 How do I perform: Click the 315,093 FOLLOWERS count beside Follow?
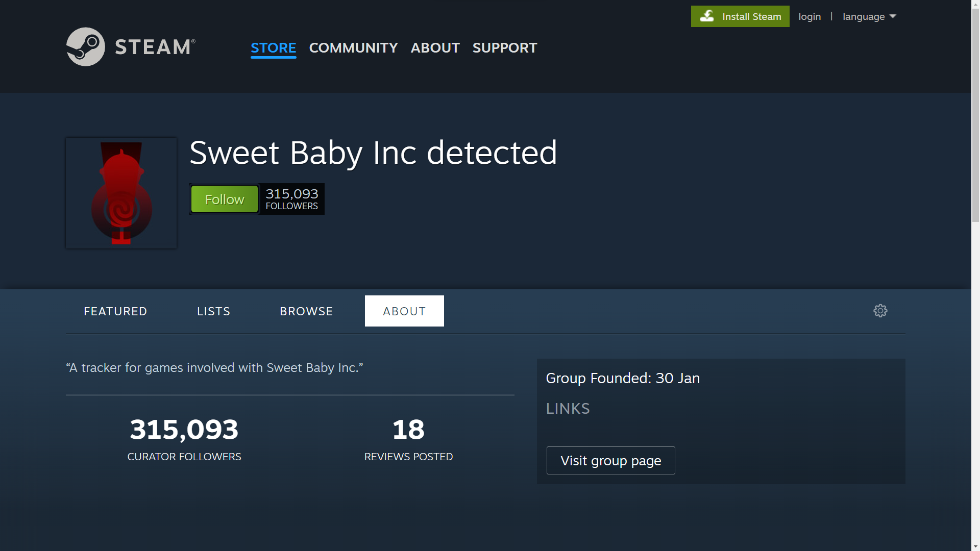(292, 199)
